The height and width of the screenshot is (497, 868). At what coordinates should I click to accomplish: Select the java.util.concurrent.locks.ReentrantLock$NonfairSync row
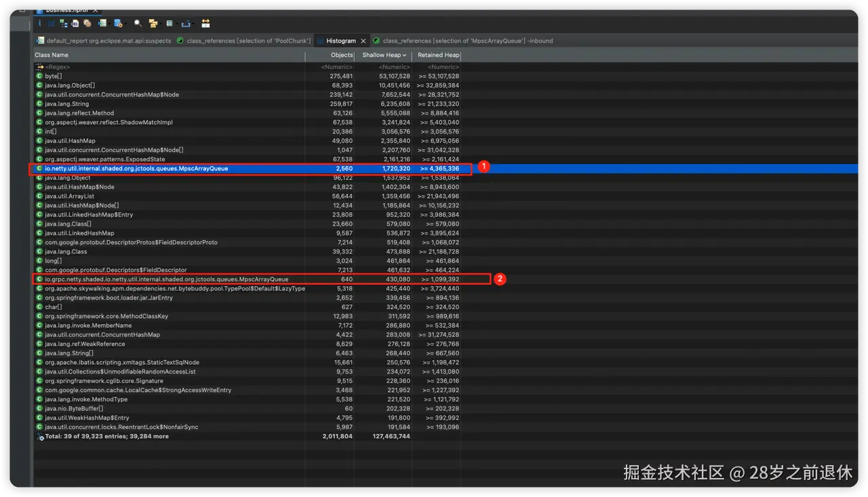click(x=248, y=427)
